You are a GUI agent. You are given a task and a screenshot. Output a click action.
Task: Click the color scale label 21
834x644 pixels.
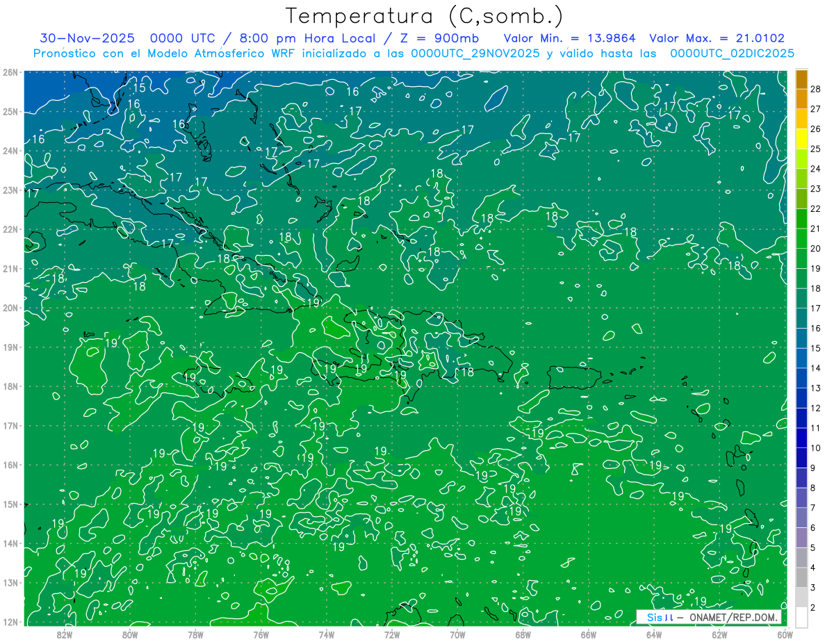click(815, 229)
